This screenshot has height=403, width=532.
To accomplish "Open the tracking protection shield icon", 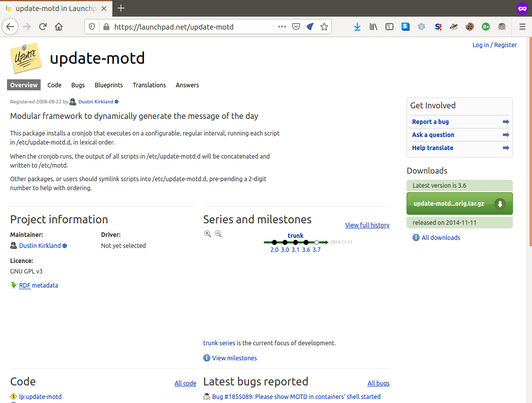I will click(x=92, y=27).
